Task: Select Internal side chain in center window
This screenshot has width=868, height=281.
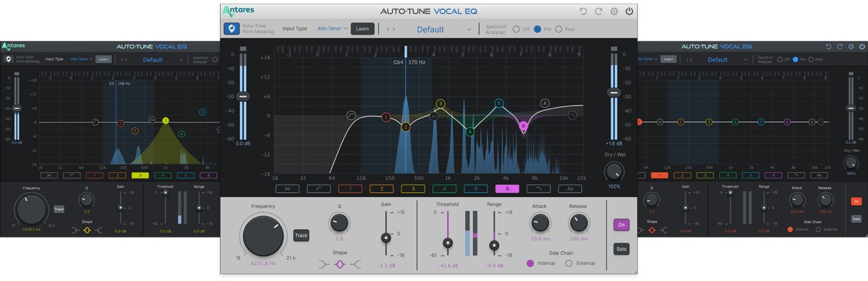Action: click(x=531, y=263)
